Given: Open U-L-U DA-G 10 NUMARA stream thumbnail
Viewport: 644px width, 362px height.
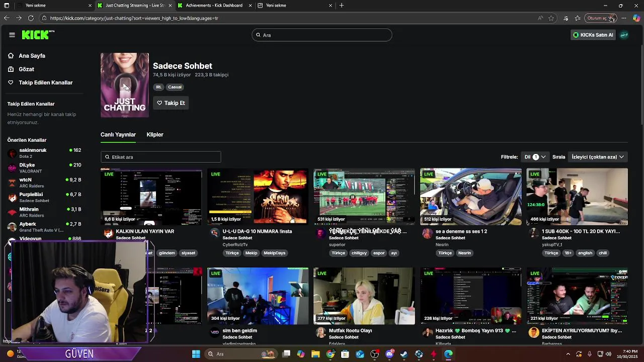Looking at the screenshot, I should (x=258, y=197).
